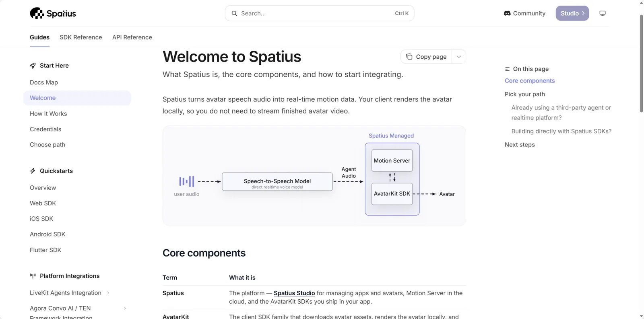Jump to Pick your path section

525,94
